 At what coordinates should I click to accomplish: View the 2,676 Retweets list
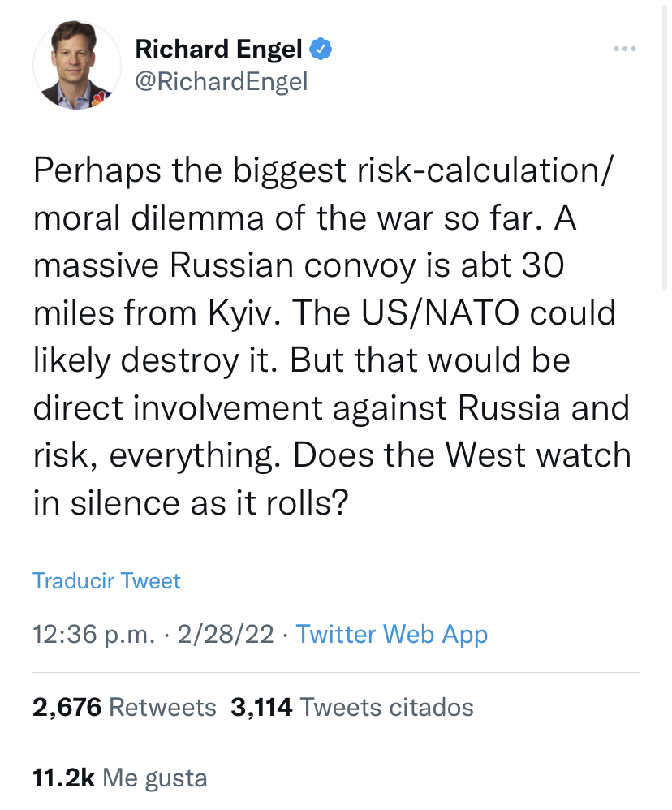124,707
